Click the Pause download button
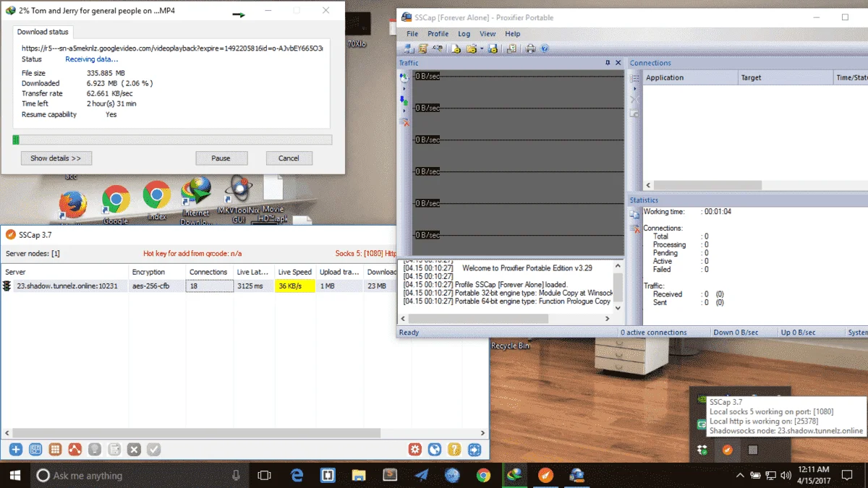 click(x=221, y=158)
